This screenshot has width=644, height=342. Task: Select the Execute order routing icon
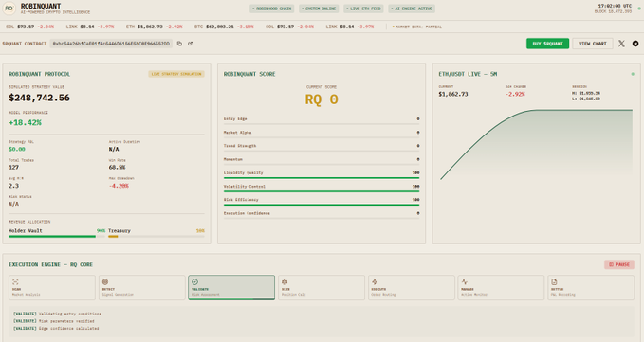pyautogui.click(x=375, y=281)
